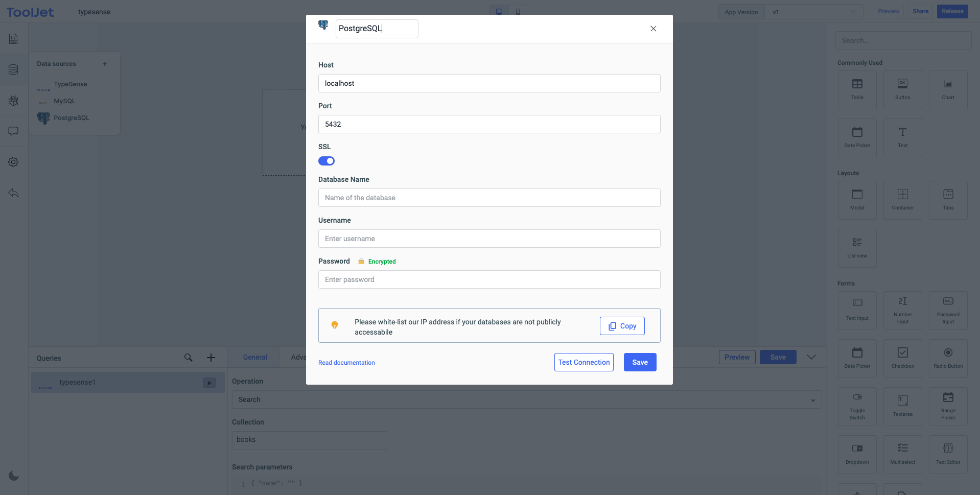The image size is (980, 495).
Task: Close the PostgreSQL dialog with X icon
Action: coord(653,29)
